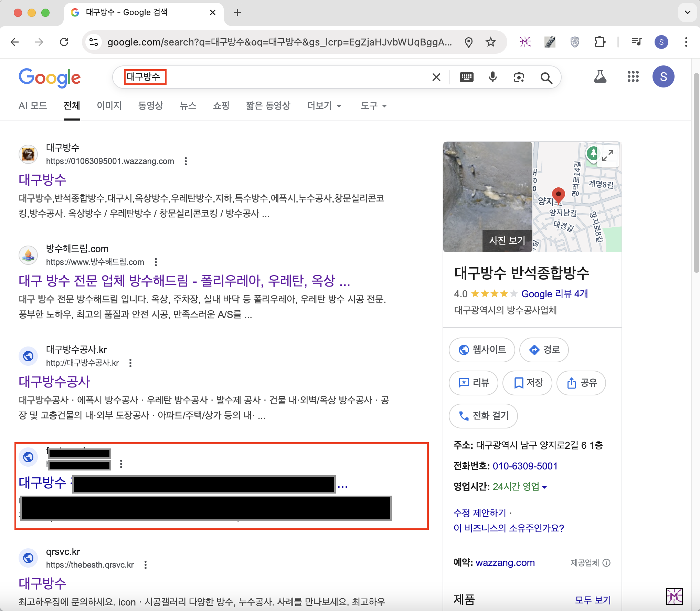700x611 pixels.
Task: Open options menu for wazzang.com result
Action: [186, 161]
